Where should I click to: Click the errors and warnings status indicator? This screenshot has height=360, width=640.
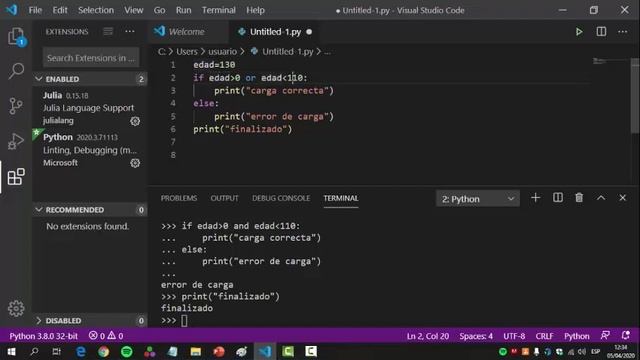pyautogui.click(x=106, y=336)
